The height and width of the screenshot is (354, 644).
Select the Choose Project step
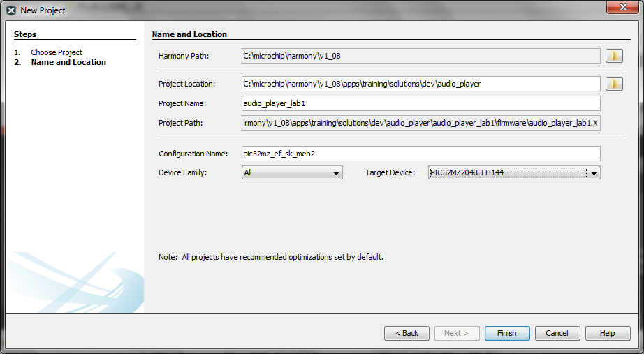[x=56, y=52]
